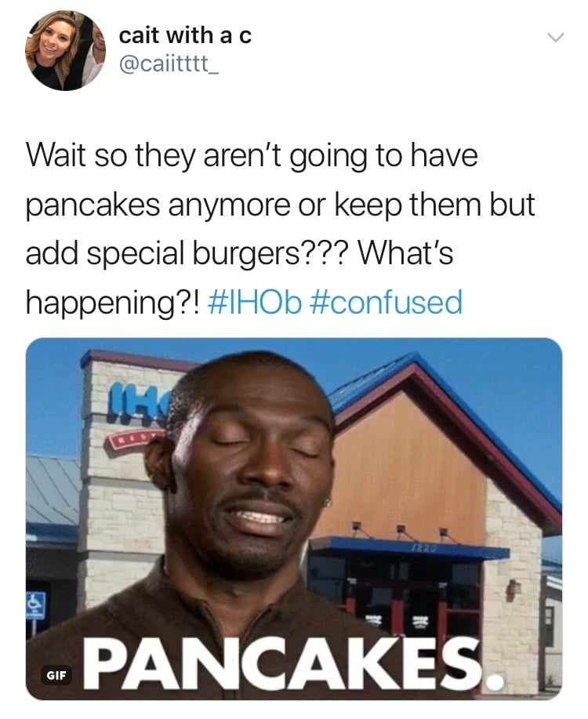
Task: Open the round profile avatar photo
Action: pos(65,50)
